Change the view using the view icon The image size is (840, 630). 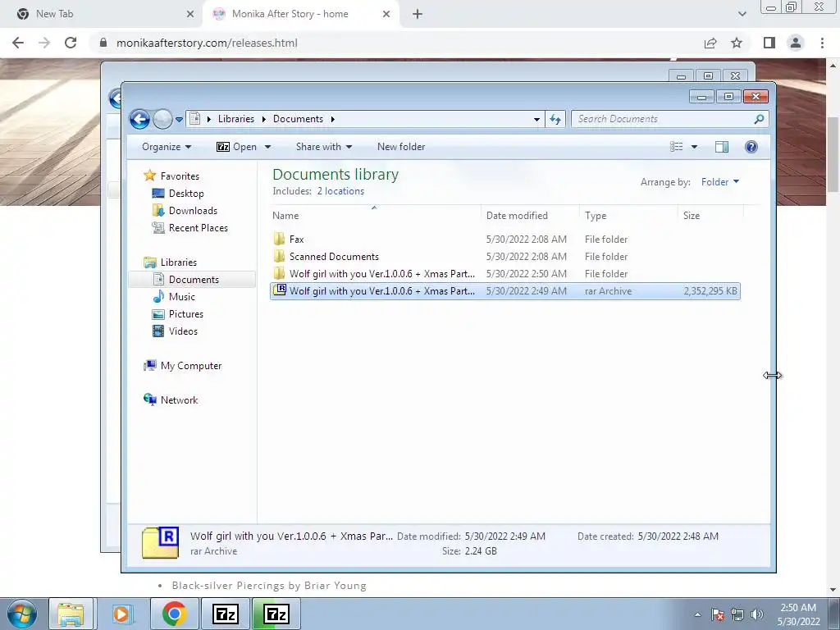click(x=677, y=147)
